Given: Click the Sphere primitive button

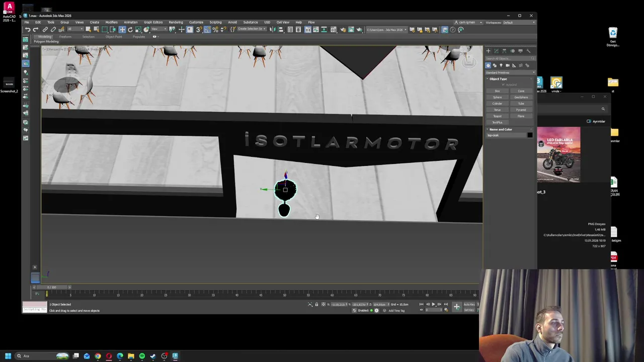Looking at the screenshot, I should [x=498, y=97].
